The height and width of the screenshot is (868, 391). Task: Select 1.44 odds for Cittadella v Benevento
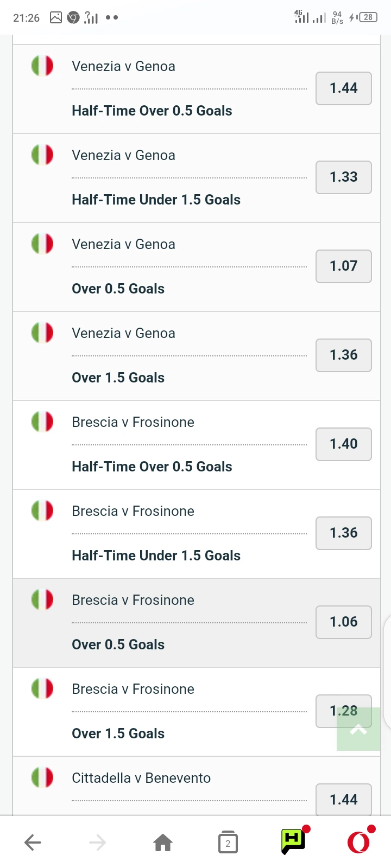coord(344,800)
